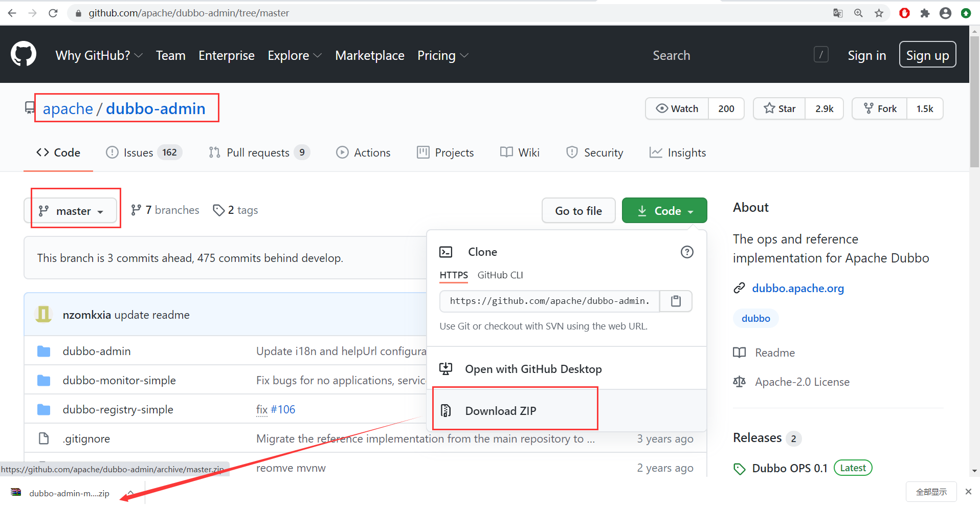Copy the clone URL with clipboard icon
Screen dimensions: 980x506
tap(676, 301)
